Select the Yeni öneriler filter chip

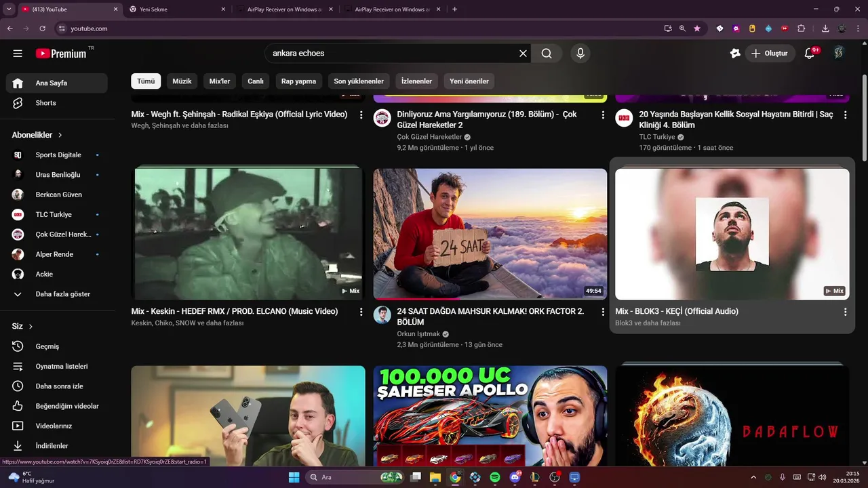click(x=469, y=81)
